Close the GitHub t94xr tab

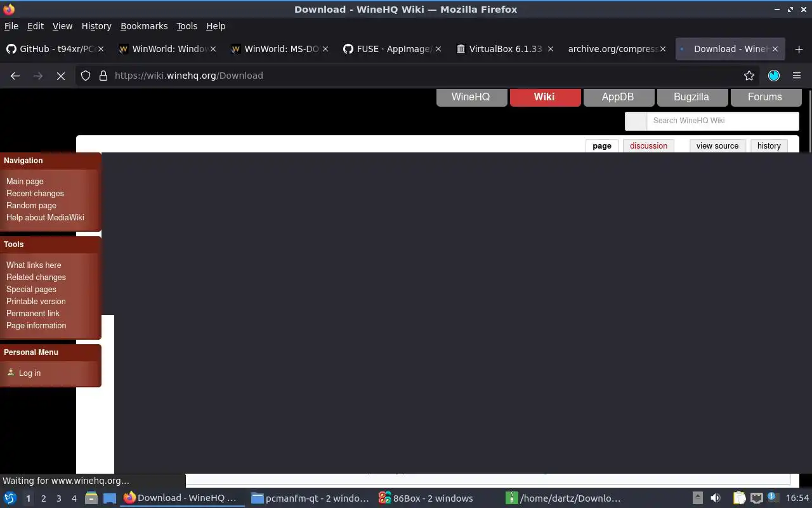[x=100, y=49]
